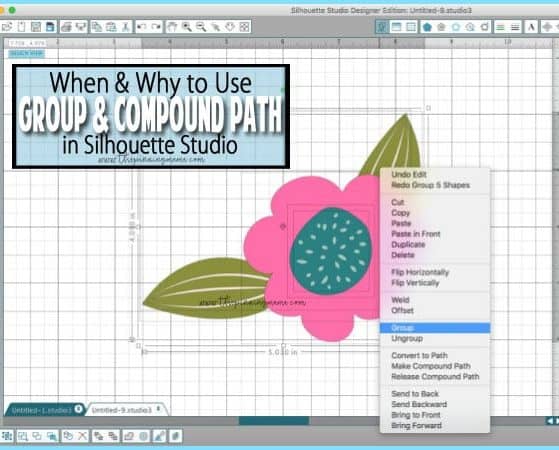
Task: Select Make Compound Path
Action: pyautogui.click(x=431, y=366)
